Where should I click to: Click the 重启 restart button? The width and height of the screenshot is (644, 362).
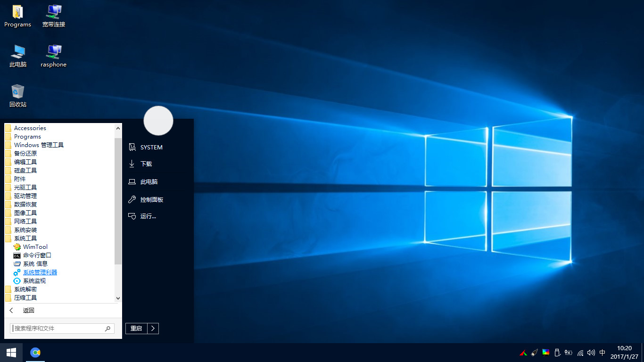[135, 328]
